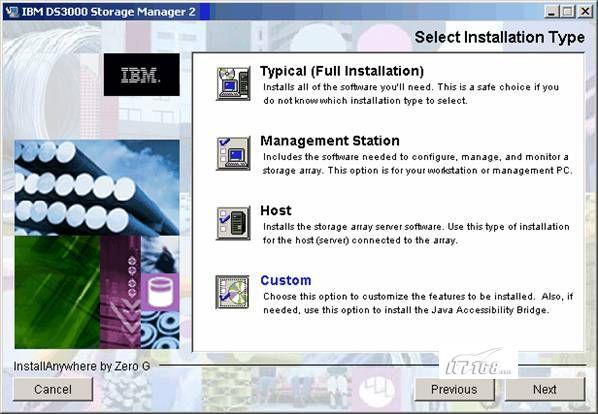Click the Host description about server software
The image size is (598, 414).
pyautogui.click(x=416, y=233)
